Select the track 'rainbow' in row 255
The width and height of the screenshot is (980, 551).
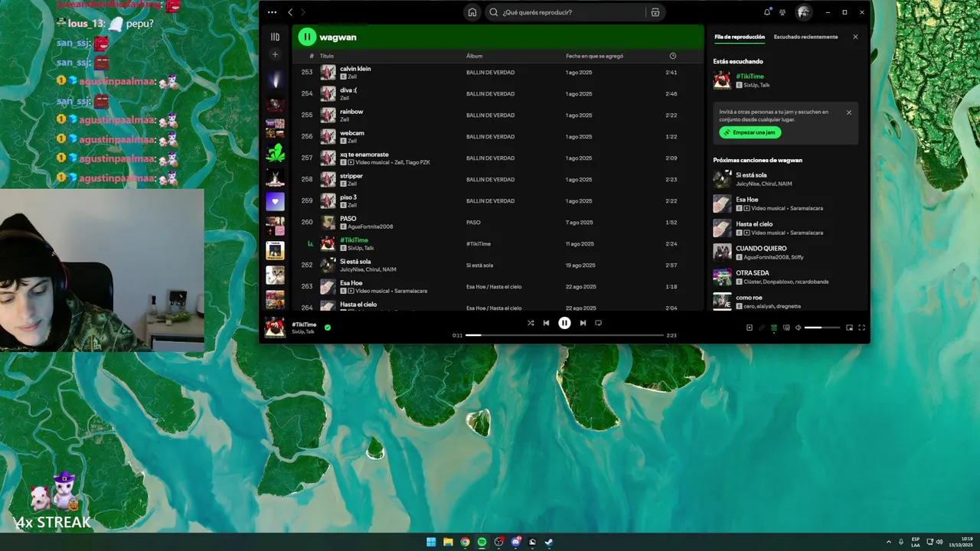pos(351,112)
